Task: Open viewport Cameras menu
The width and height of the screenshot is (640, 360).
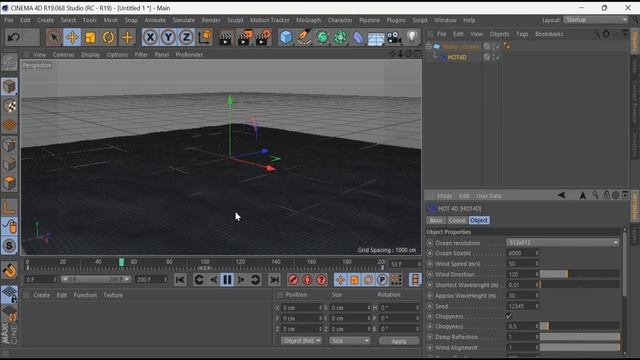Action: click(x=63, y=54)
